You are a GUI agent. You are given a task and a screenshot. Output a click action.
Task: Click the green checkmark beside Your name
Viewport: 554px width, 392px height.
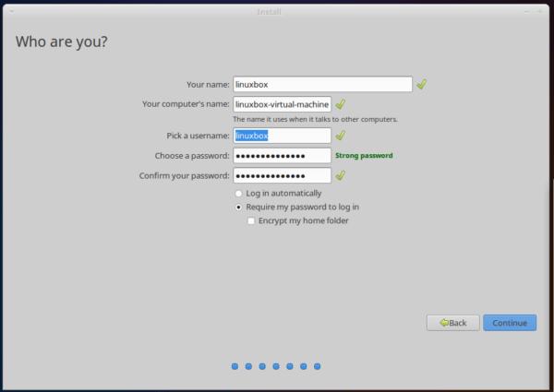pyautogui.click(x=421, y=84)
